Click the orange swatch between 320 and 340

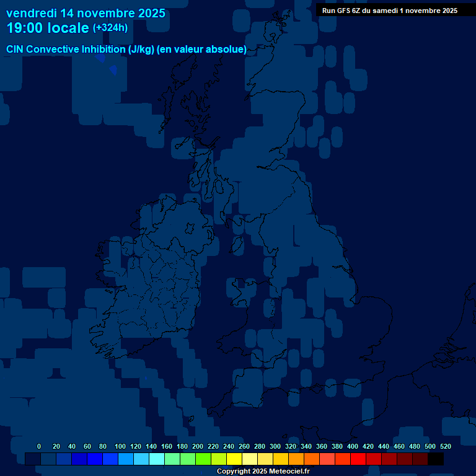[x=296, y=459]
